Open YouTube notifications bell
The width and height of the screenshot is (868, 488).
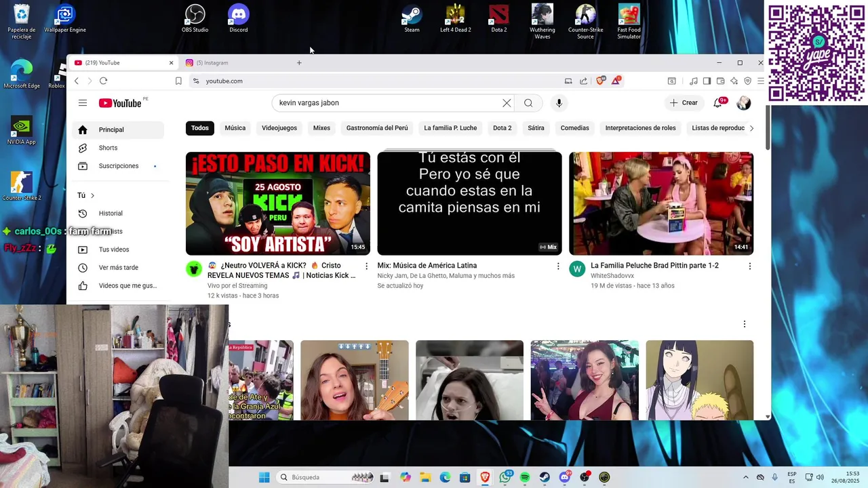(717, 103)
